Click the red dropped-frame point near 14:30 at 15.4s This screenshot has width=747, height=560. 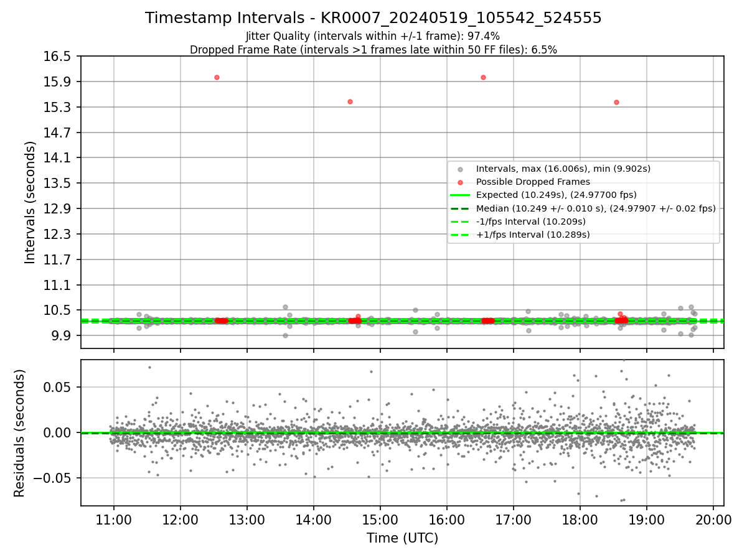pos(350,101)
